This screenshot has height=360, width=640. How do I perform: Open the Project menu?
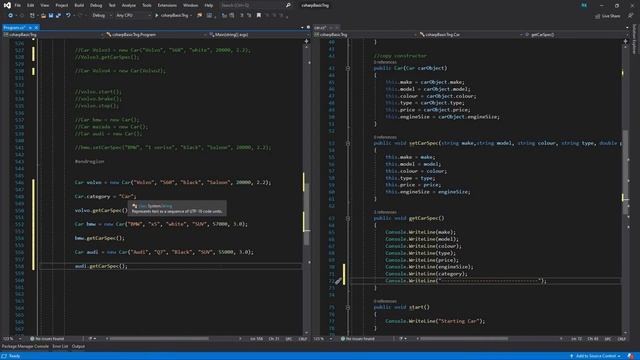click(x=62, y=5)
